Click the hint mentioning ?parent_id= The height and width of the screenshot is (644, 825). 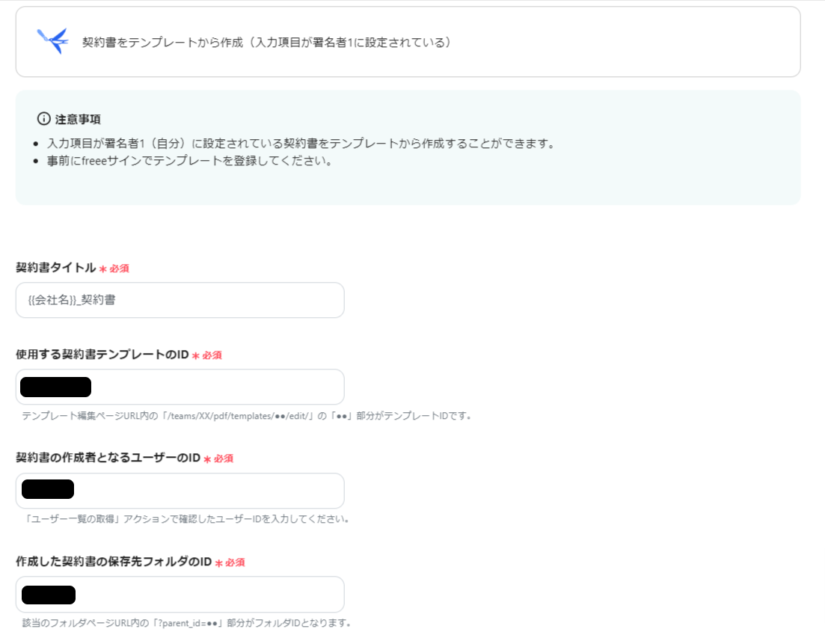(x=187, y=623)
